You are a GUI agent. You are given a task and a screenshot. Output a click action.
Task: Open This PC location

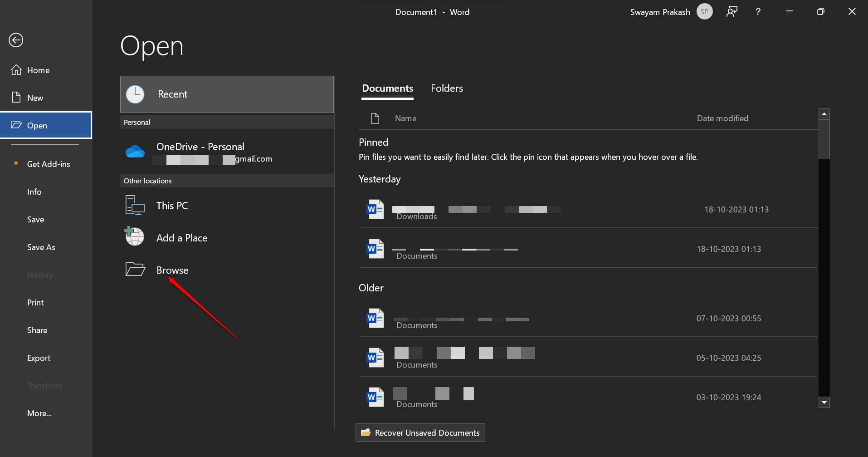(172, 205)
